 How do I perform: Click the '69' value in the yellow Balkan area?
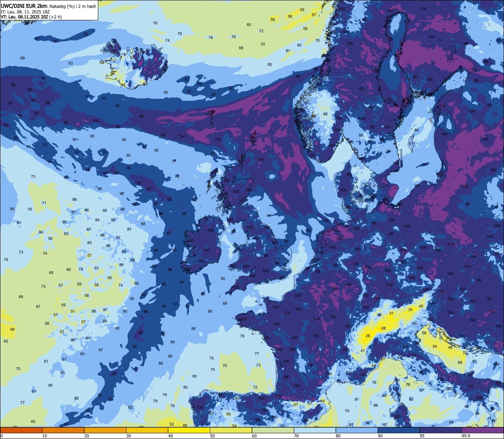[460, 362]
